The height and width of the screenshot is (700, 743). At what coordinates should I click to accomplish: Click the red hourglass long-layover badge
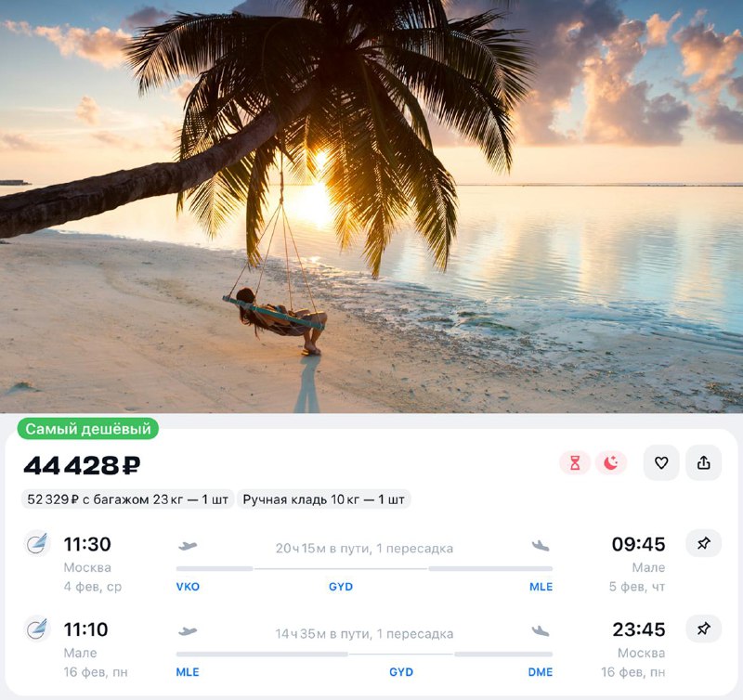click(575, 462)
